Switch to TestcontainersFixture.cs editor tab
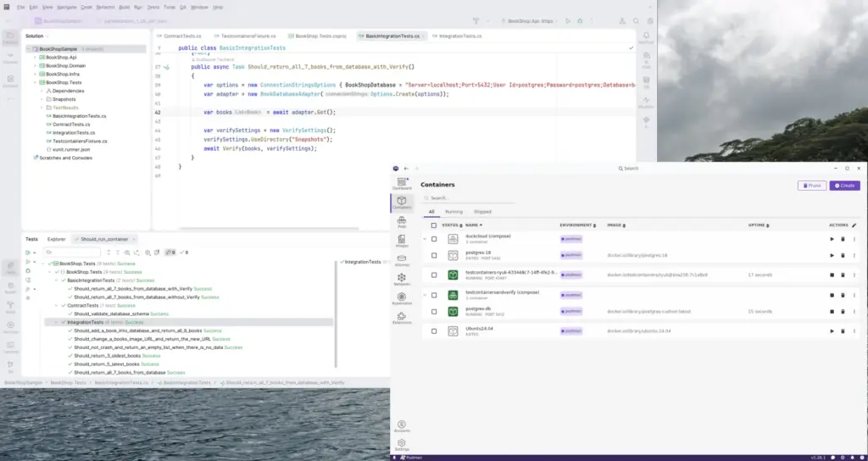This screenshot has height=461, width=868. [244, 36]
